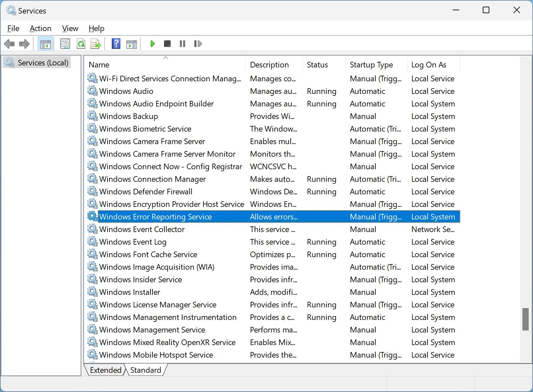Click the Export List toolbar icon
Screen dimensions: 533x392
pyautogui.click(x=96, y=44)
